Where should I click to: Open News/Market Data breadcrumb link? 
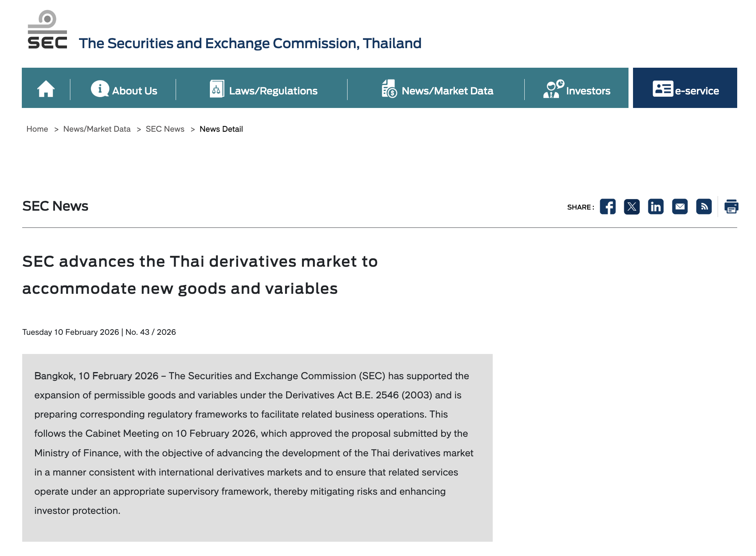pyautogui.click(x=97, y=129)
